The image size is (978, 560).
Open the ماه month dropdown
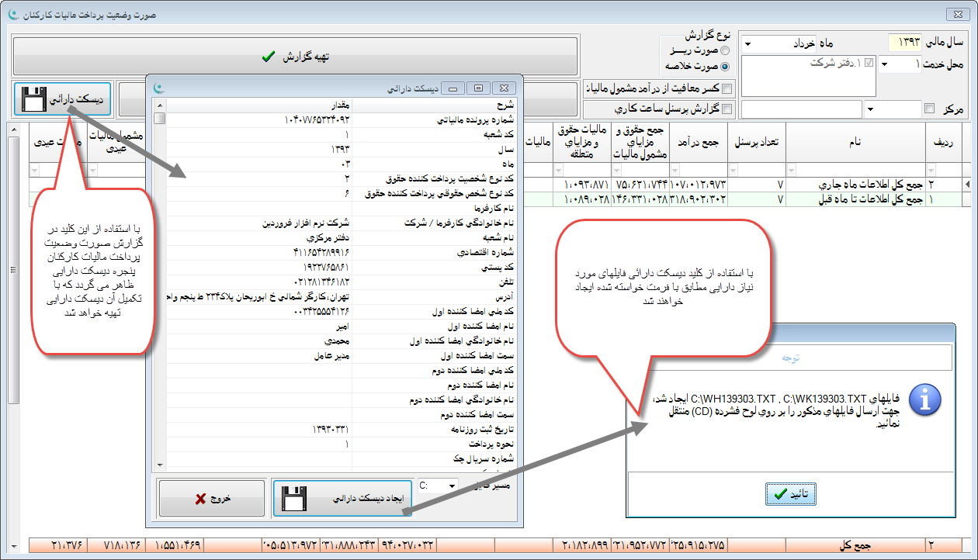pos(747,43)
